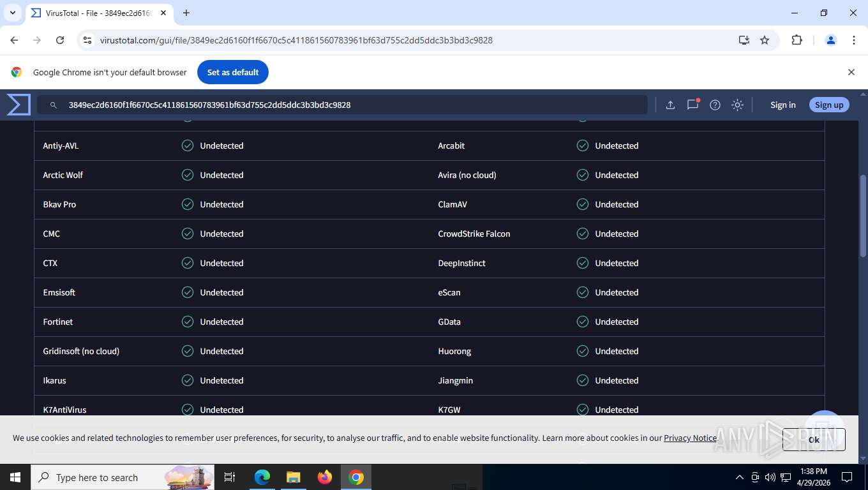Click Undetected status text for Emsisoft

click(221, 292)
